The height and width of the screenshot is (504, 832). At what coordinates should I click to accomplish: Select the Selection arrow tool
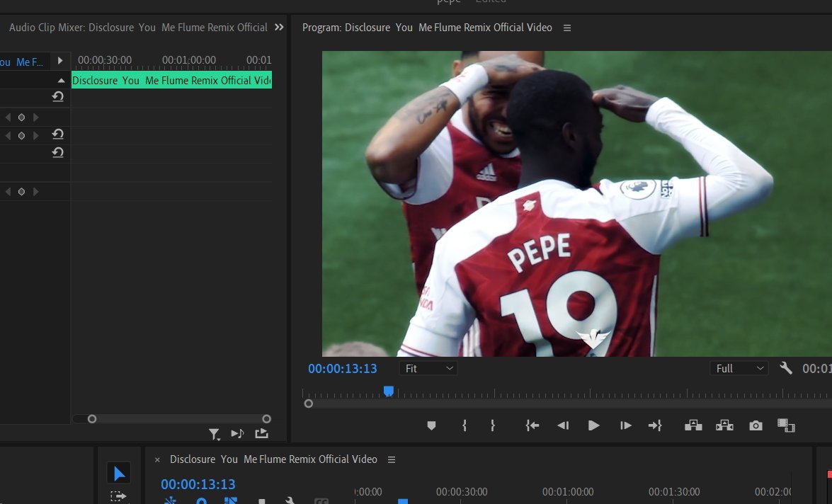[119, 474]
